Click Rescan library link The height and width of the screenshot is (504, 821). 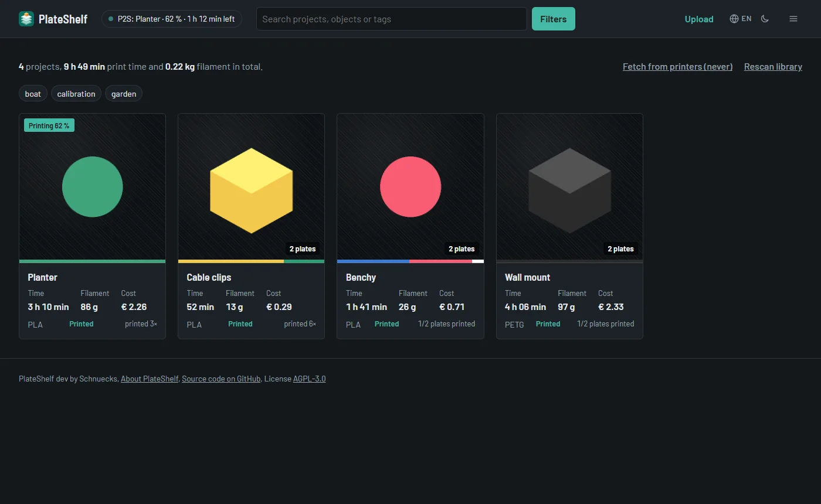coord(773,67)
